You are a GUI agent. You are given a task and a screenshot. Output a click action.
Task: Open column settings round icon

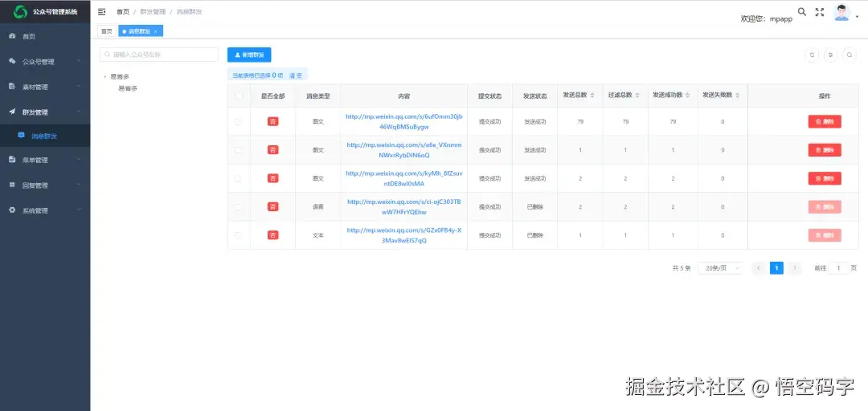[830, 55]
